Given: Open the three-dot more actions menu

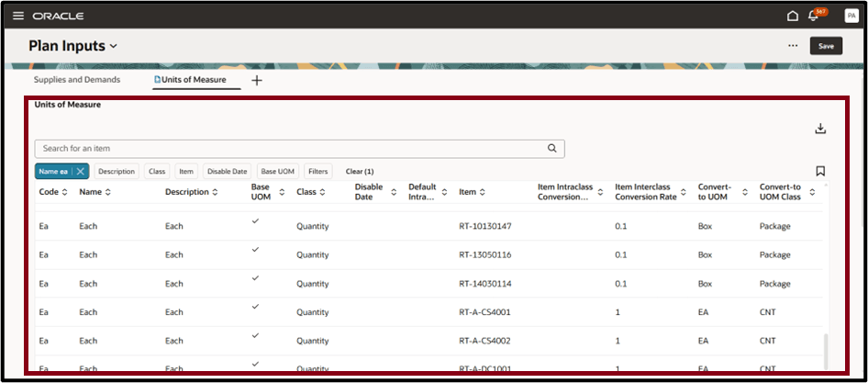Looking at the screenshot, I should point(794,46).
